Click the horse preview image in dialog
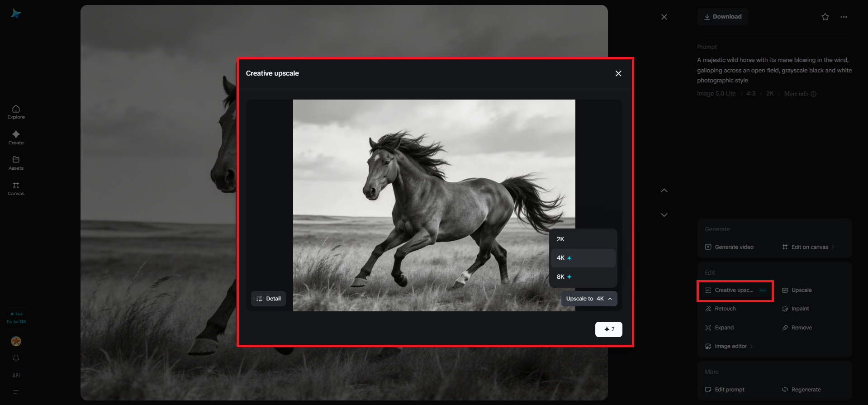Image resolution: width=868 pixels, height=405 pixels. 434,205
